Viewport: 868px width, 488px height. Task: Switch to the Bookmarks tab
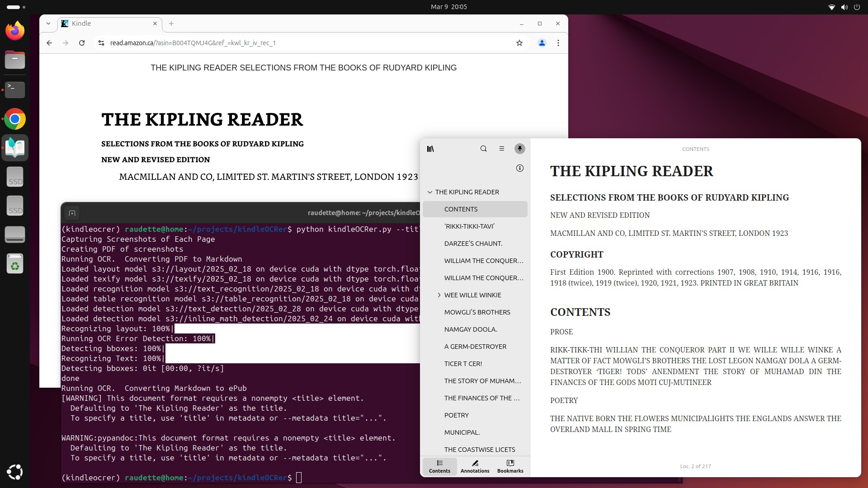point(510,466)
